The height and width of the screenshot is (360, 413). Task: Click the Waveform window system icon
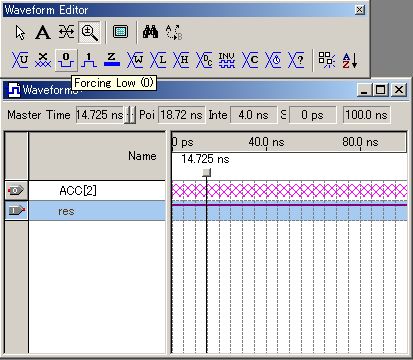[x=14, y=90]
